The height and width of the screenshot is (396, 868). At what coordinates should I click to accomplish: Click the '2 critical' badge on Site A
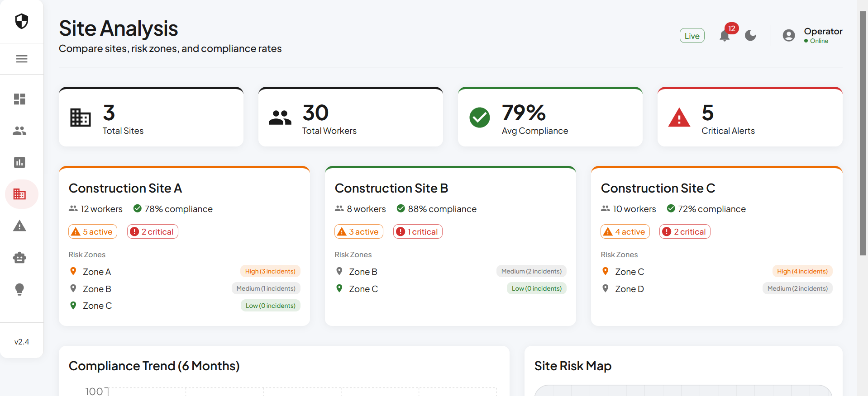153,231
